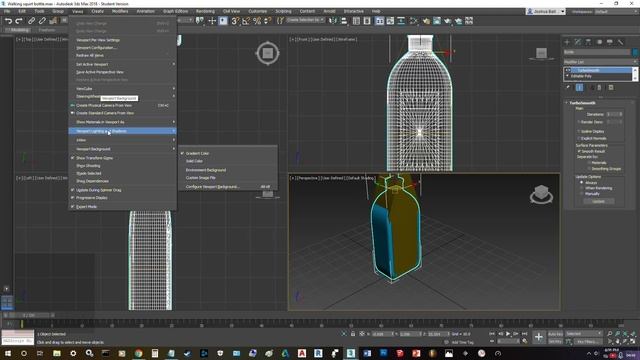This screenshot has height=360, width=640.
Task: Enable the Isoline Display checkbox
Action: click(x=579, y=131)
